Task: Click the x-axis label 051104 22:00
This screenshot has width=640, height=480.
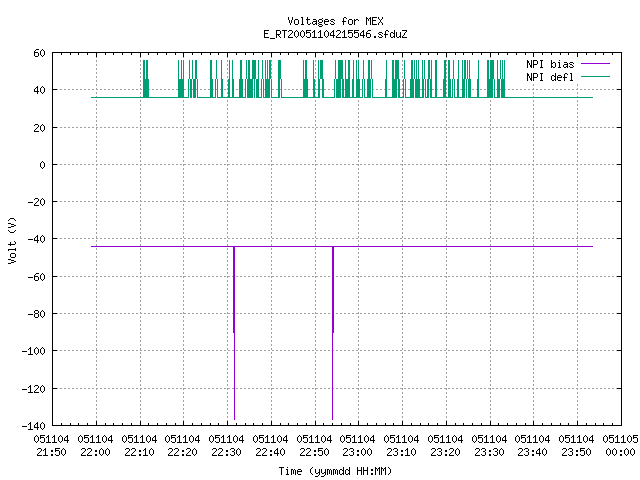Action: tap(96, 446)
